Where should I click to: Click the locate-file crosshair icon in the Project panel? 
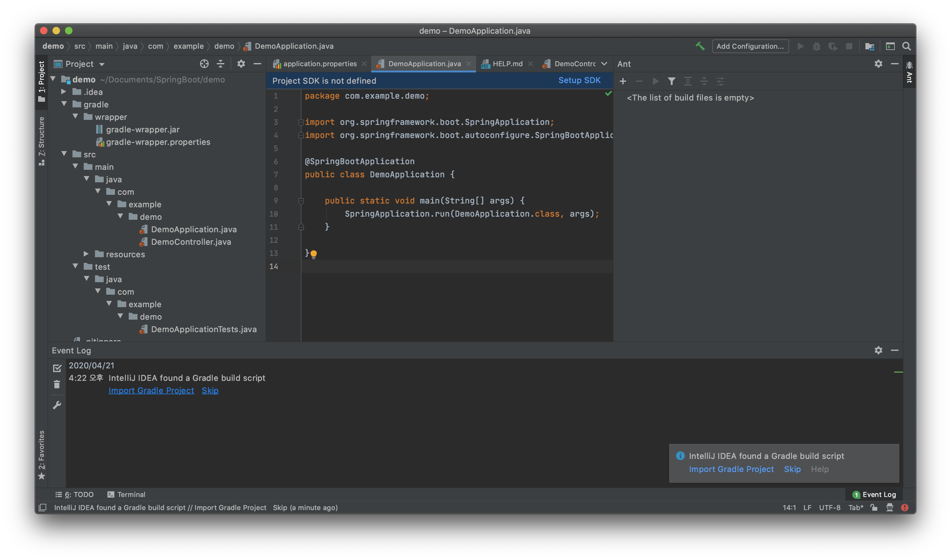click(x=204, y=64)
